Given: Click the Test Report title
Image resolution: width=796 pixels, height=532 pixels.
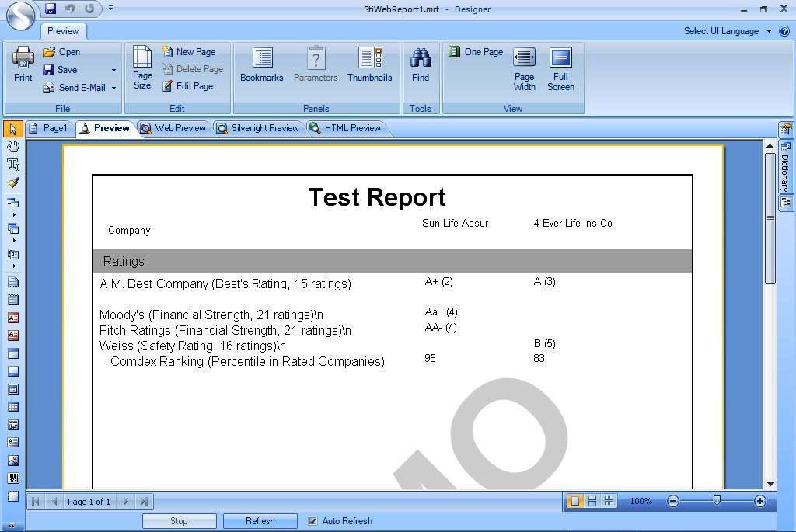Looking at the screenshot, I should [377, 197].
